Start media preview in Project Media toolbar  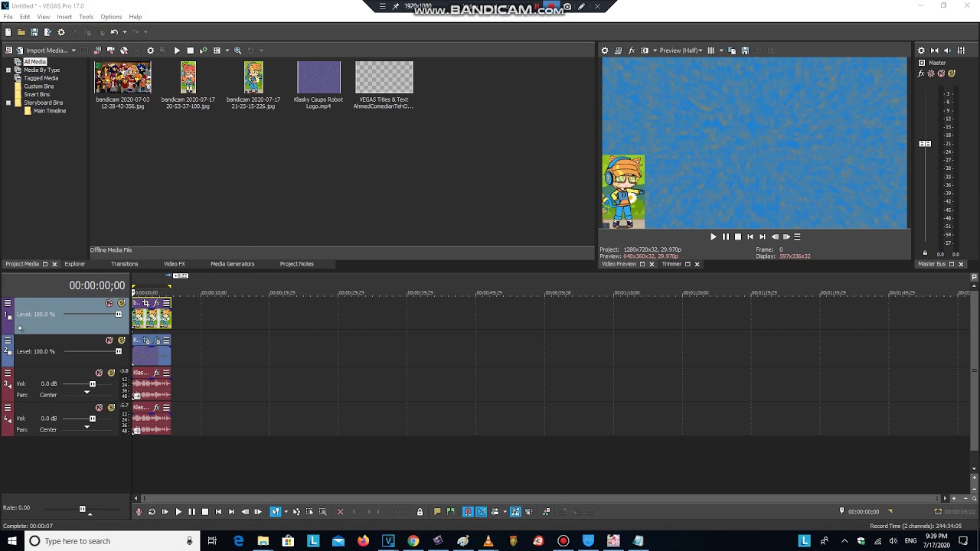click(177, 51)
